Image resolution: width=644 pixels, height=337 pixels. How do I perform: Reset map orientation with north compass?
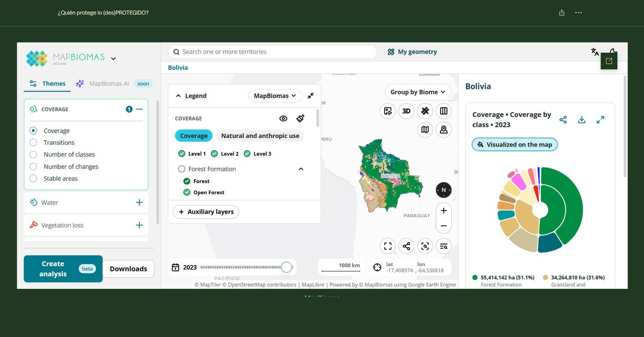pyautogui.click(x=444, y=190)
